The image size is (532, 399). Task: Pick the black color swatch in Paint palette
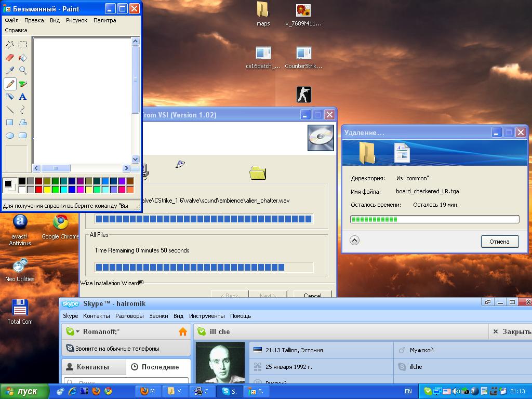click(x=22, y=181)
